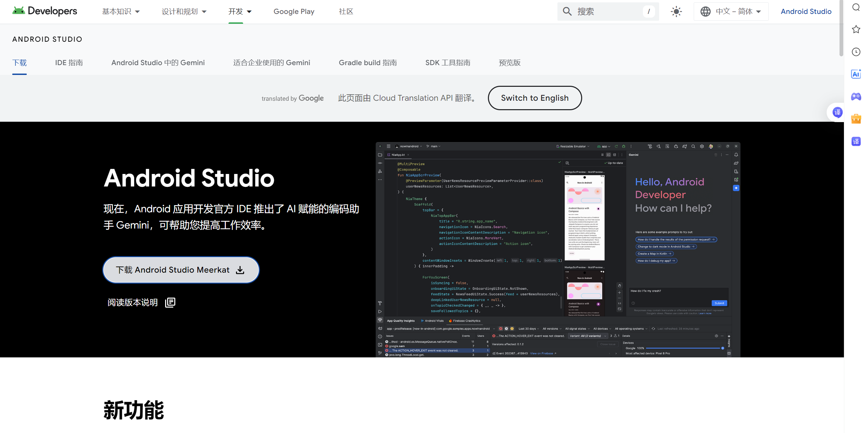This screenshot has height=433, width=868.
Task: Click the AI icon in the right sidebar
Action: point(856,74)
